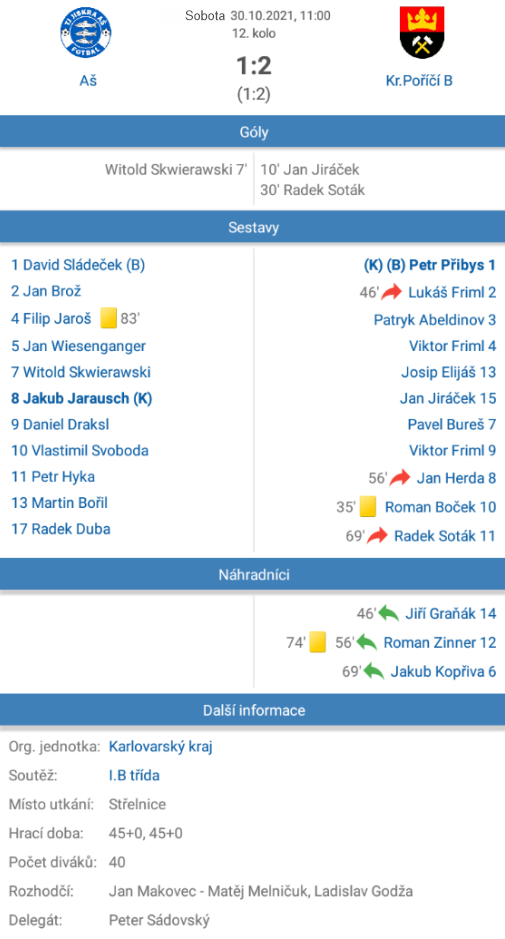This screenshot has width=505, height=939.
Task: Click substitution-out arrow beside Lukáš Friml
Action: (x=392, y=292)
